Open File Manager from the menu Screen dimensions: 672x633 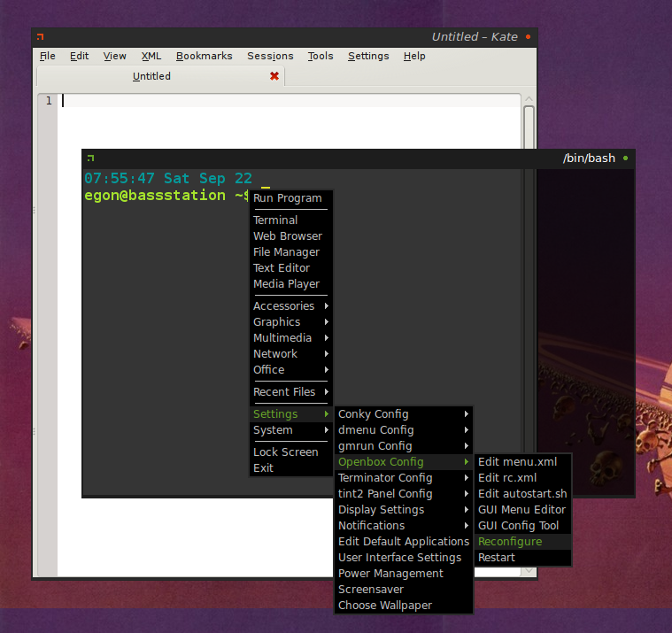point(290,252)
